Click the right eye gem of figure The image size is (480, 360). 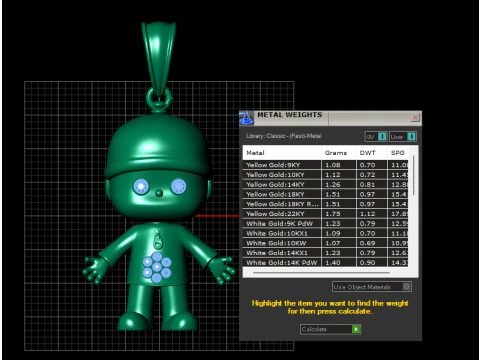[178, 186]
